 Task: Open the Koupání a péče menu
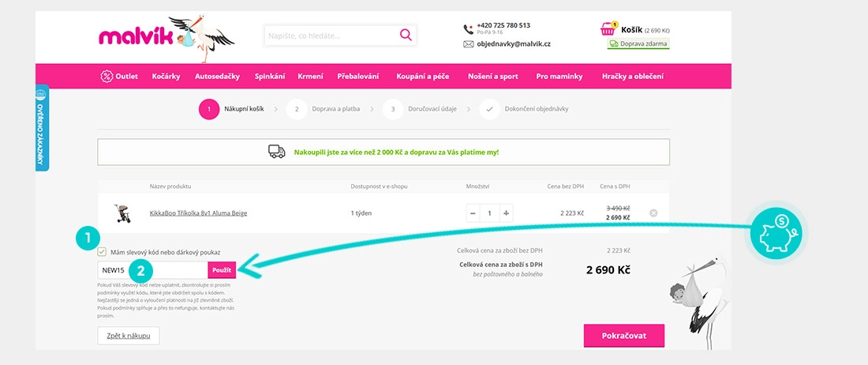point(423,77)
